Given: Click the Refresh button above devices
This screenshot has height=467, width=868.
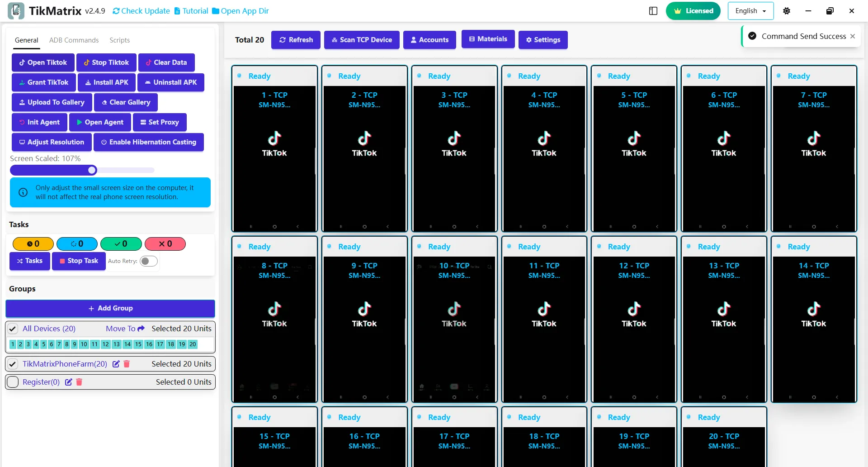Looking at the screenshot, I should (x=296, y=40).
